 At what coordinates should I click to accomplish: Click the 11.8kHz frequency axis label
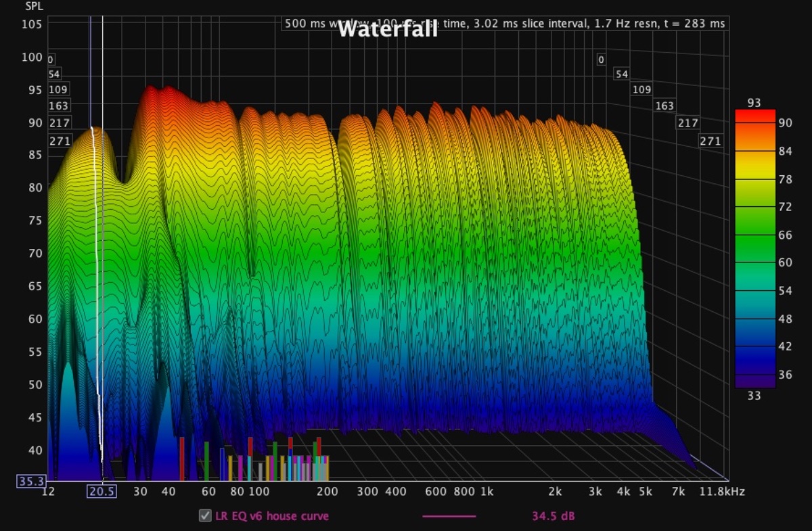[721, 492]
